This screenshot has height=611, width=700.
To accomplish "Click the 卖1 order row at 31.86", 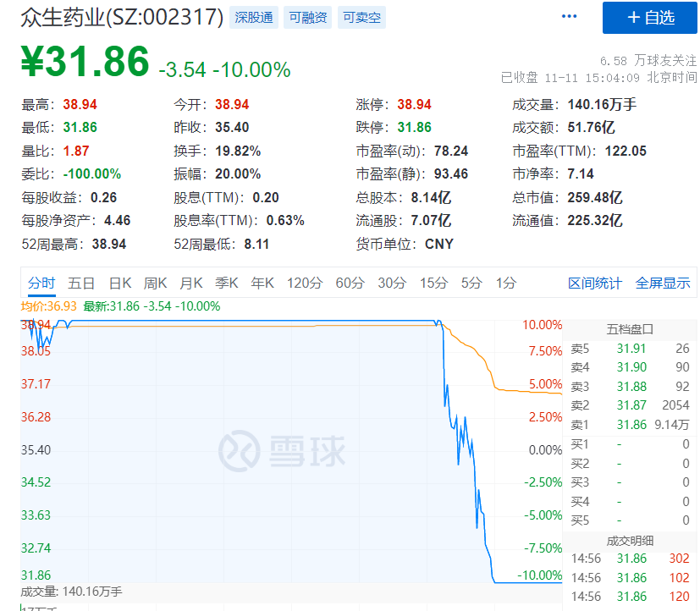I will [x=630, y=425].
